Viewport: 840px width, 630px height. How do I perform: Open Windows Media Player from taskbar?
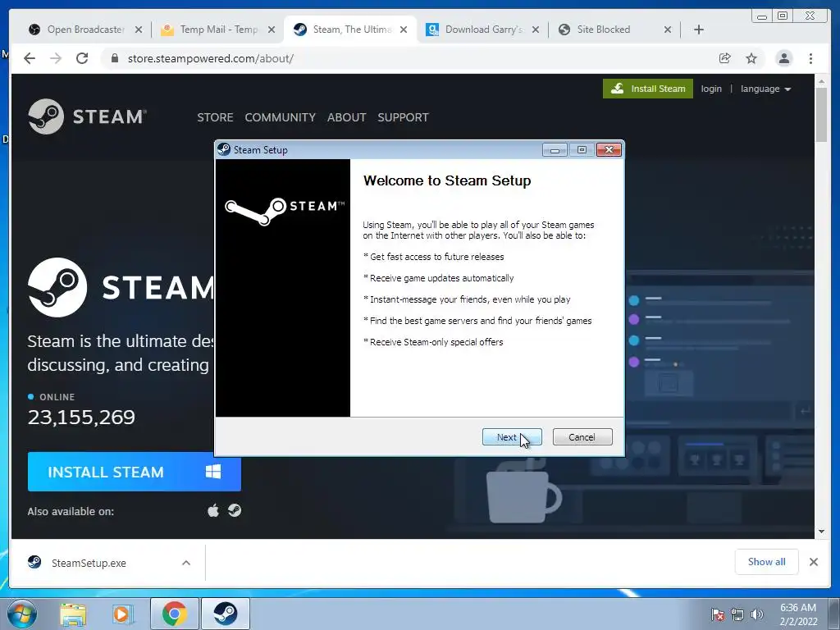coord(122,614)
